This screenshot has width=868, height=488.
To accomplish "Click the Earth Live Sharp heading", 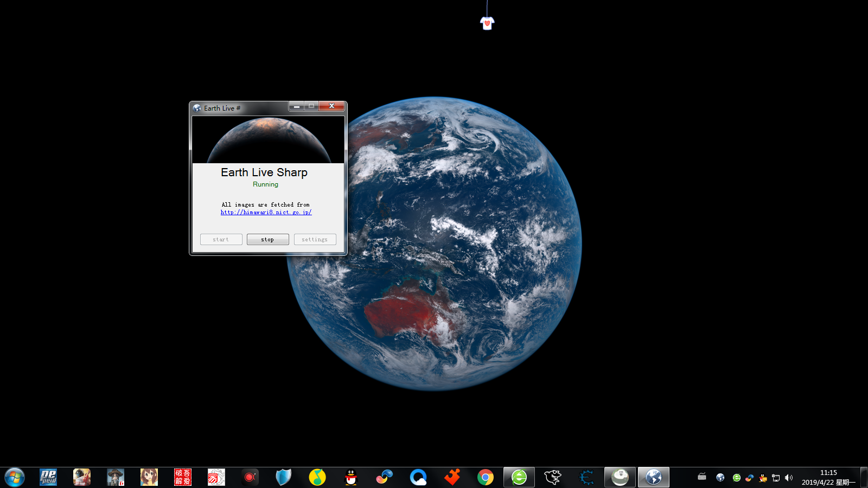I will click(x=264, y=172).
